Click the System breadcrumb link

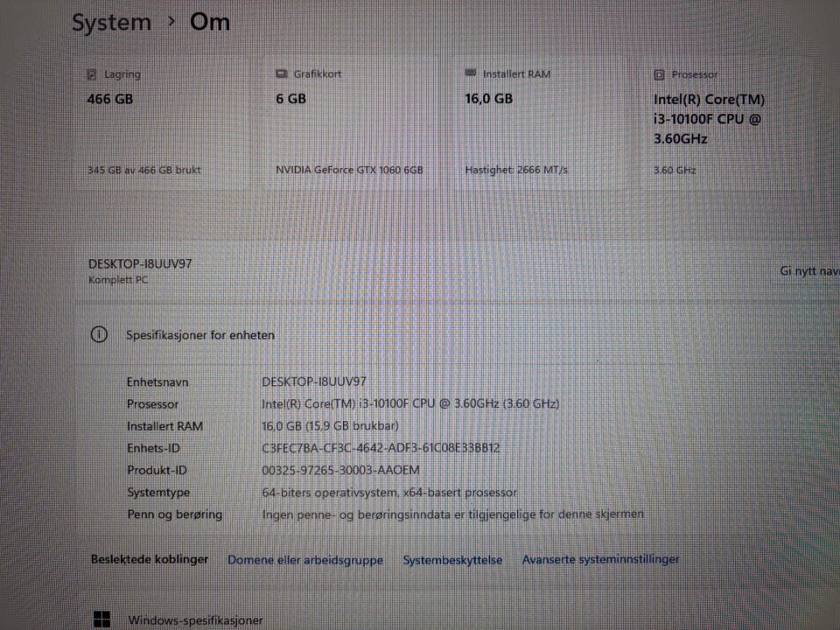[111, 23]
